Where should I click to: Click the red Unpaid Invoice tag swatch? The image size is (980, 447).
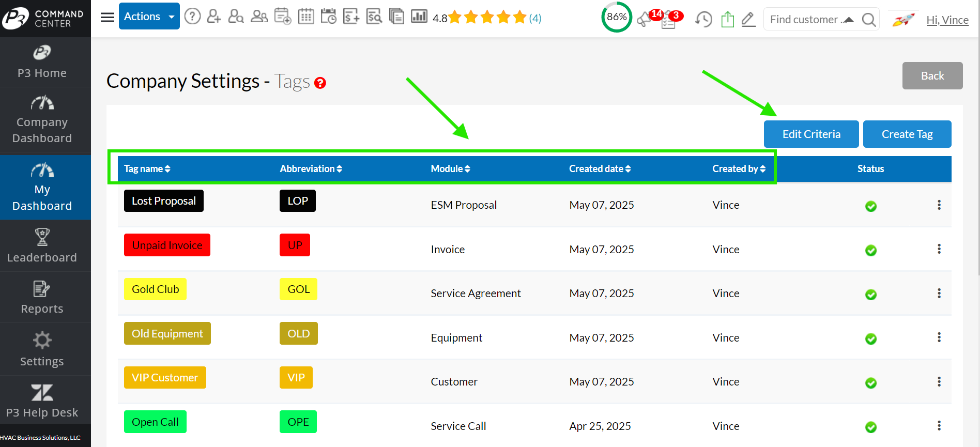tap(167, 245)
